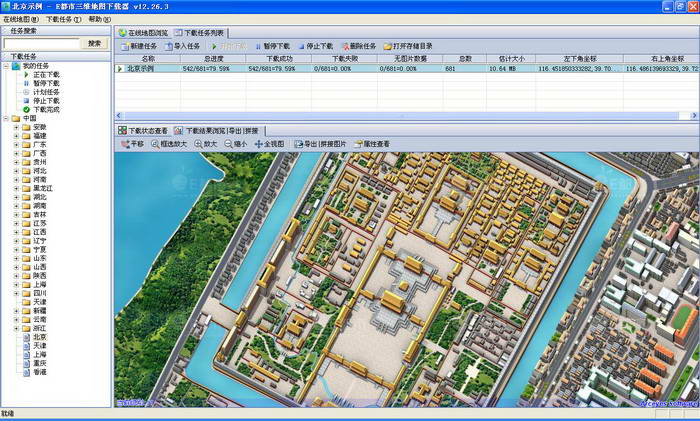Expand the 黑龙江 folder plus sign

(17, 188)
